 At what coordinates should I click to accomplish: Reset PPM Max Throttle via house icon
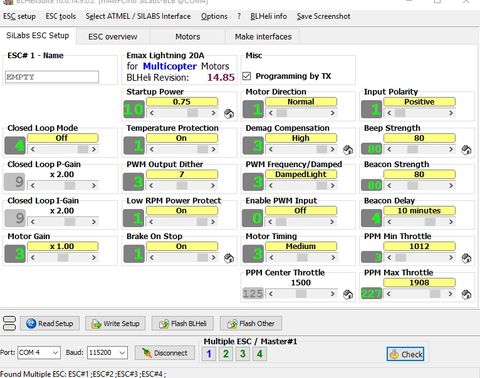tap(466, 294)
